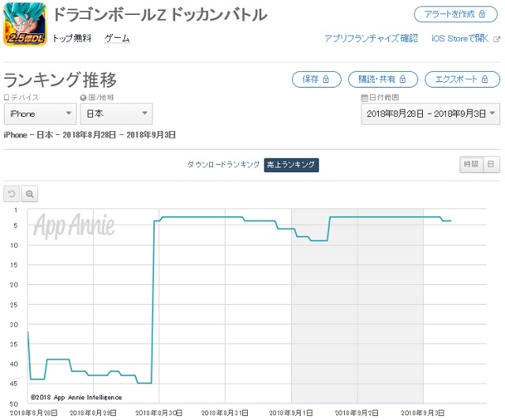
Task: Click the globe icon next to 国/地域
Action: [82, 97]
